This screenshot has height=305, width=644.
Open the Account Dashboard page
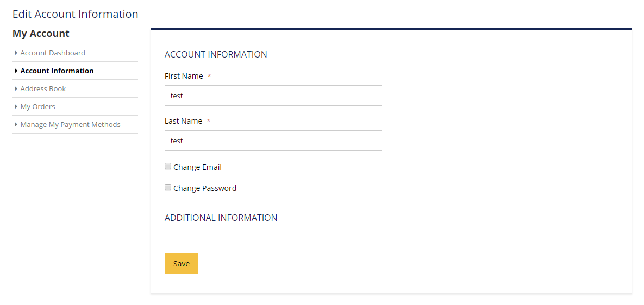(x=53, y=53)
